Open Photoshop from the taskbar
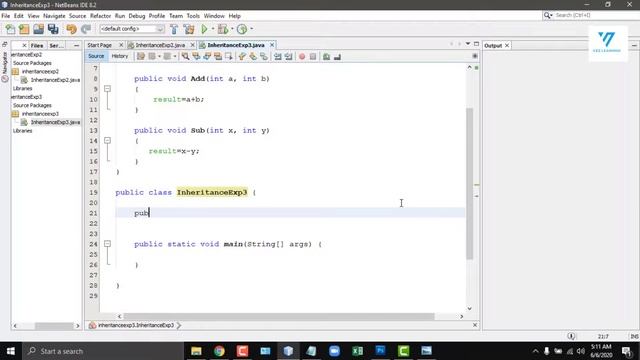 pyautogui.click(x=380, y=351)
